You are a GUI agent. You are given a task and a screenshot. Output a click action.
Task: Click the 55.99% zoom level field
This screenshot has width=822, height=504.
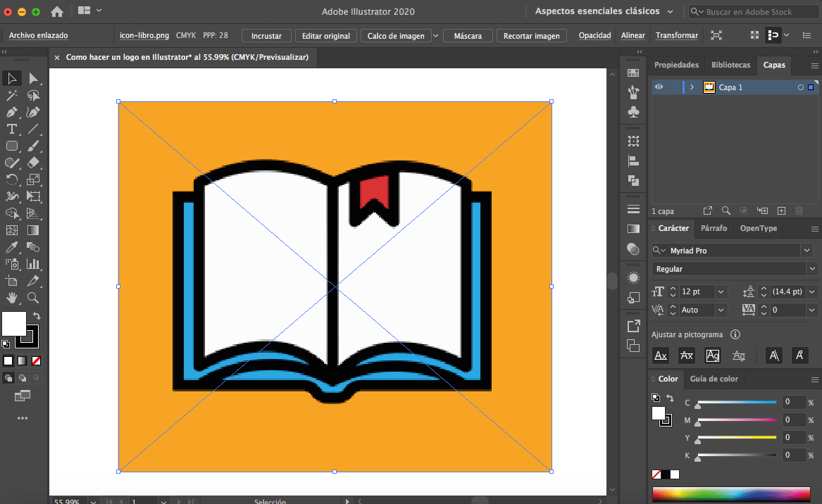(67, 500)
